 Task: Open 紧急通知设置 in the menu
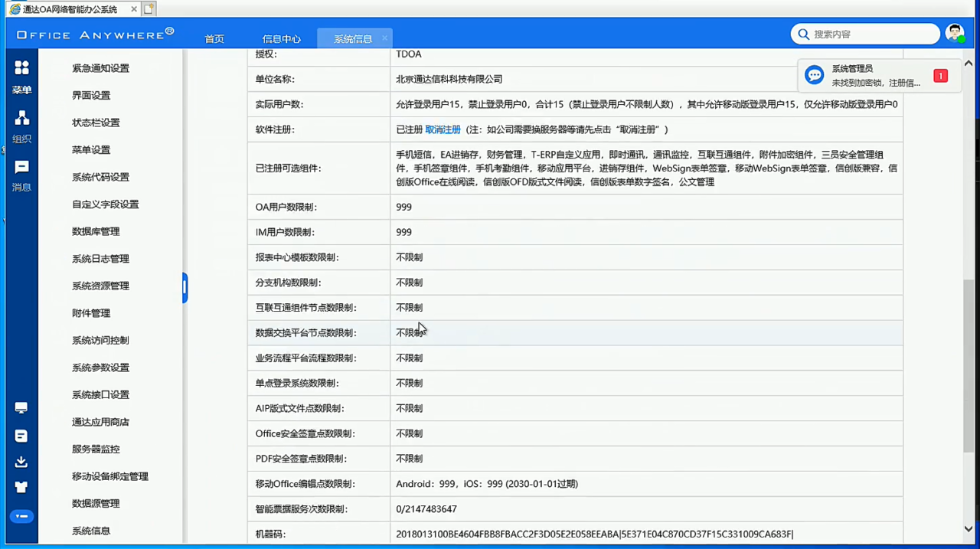[100, 68]
